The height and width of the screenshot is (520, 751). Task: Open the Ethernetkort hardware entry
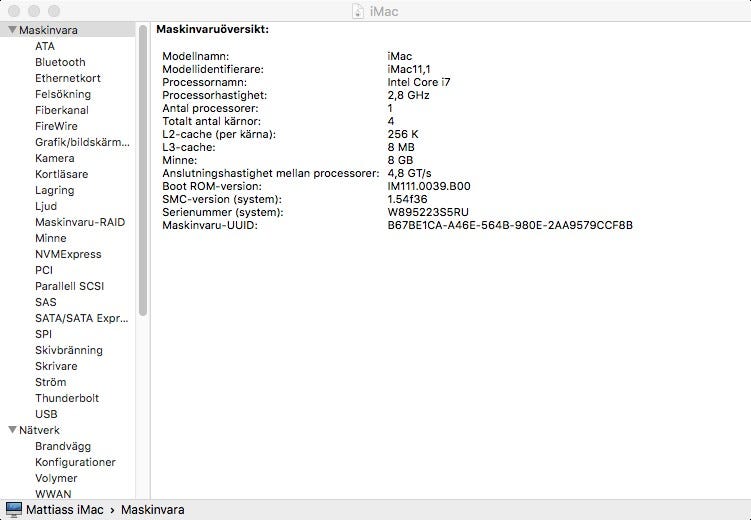pyautogui.click(x=67, y=78)
